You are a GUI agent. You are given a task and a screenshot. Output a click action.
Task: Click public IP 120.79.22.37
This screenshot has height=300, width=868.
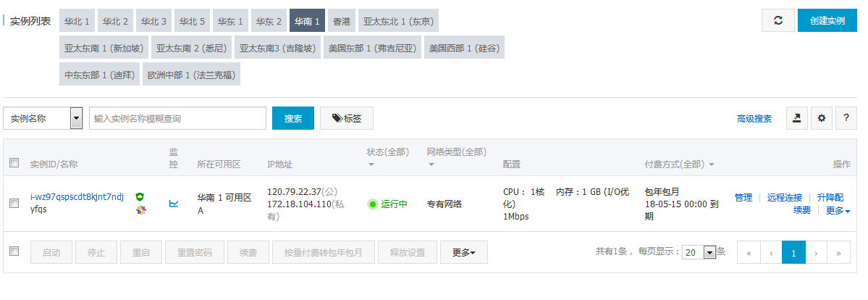294,192
